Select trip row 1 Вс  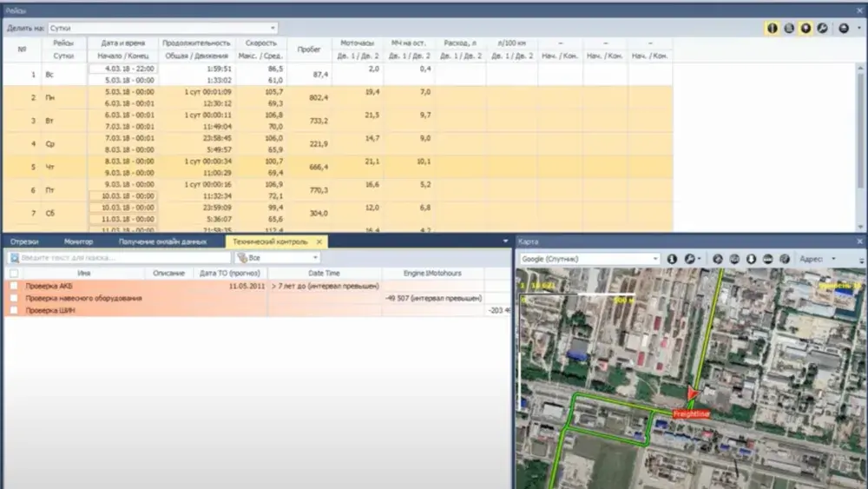tap(338, 74)
